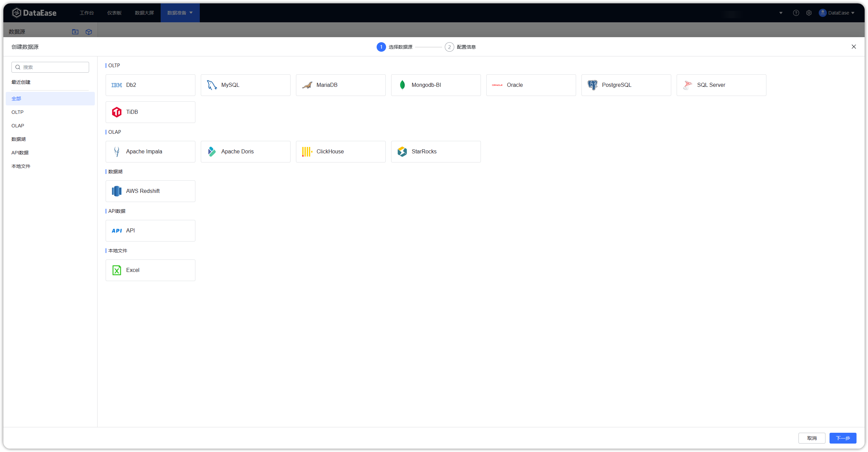Viewport: 868px width, 452px height.
Task: Filter by 数据湖 category in sidebar
Action: [50, 139]
